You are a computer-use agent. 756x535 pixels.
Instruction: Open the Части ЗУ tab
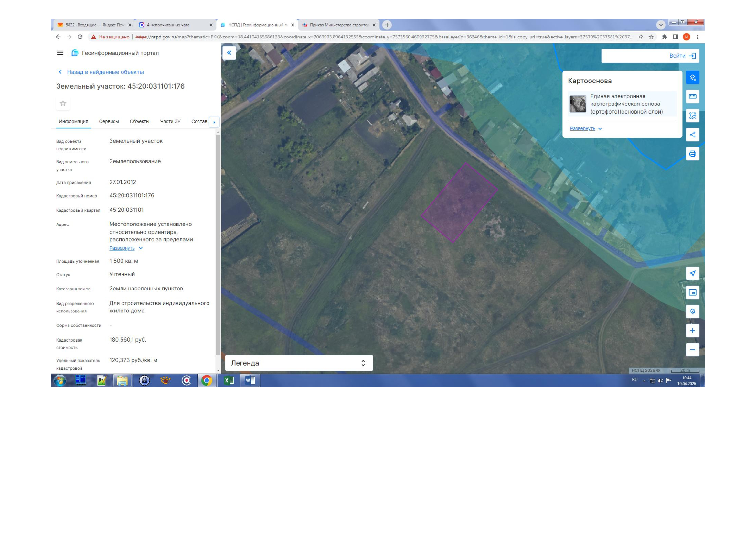click(x=170, y=121)
